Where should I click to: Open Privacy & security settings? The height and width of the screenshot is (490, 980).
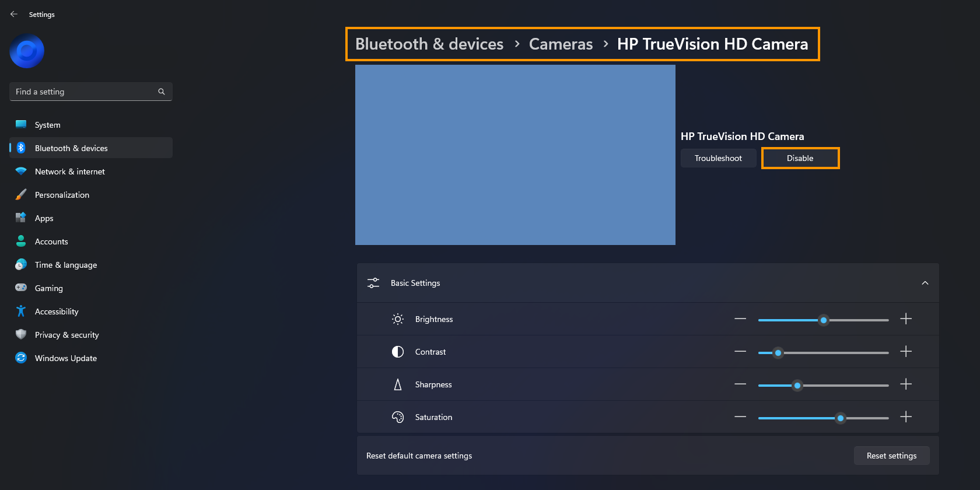91,335
